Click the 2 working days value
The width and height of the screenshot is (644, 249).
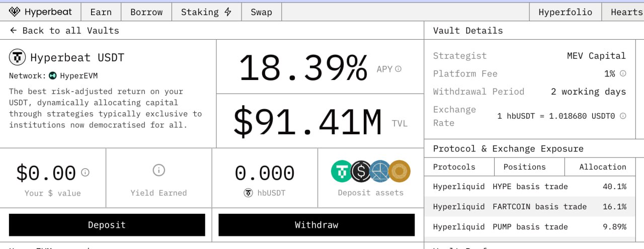click(589, 92)
